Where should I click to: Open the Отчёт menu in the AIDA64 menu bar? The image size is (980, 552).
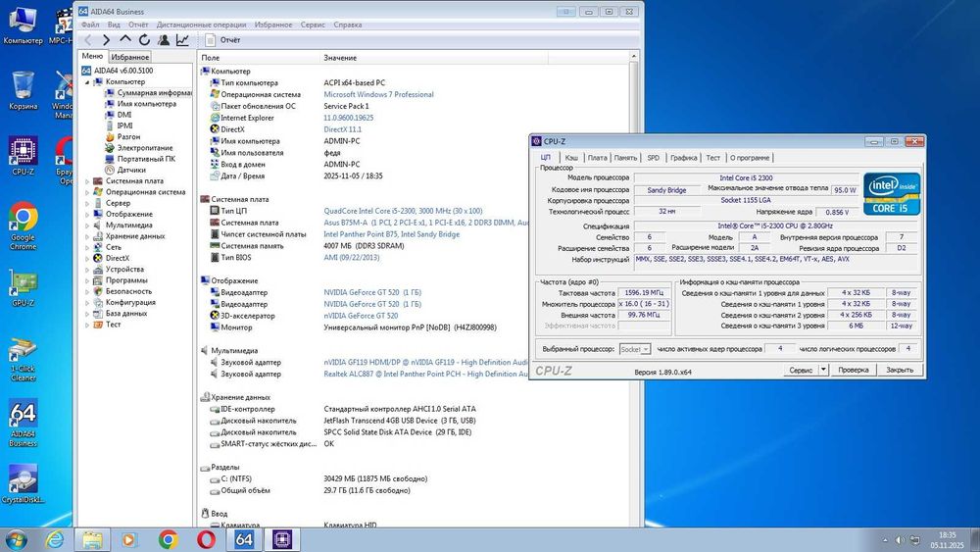pos(138,25)
